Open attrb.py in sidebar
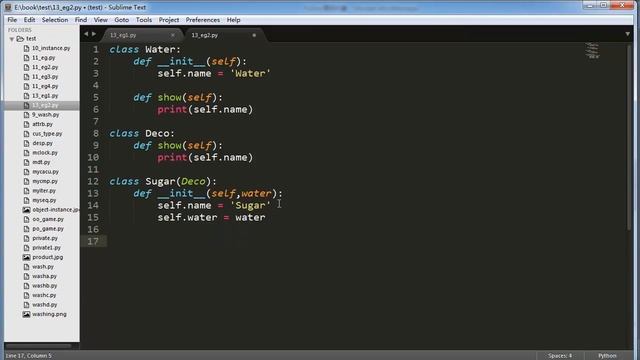The height and width of the screenshot is (360, 640). 42,124
